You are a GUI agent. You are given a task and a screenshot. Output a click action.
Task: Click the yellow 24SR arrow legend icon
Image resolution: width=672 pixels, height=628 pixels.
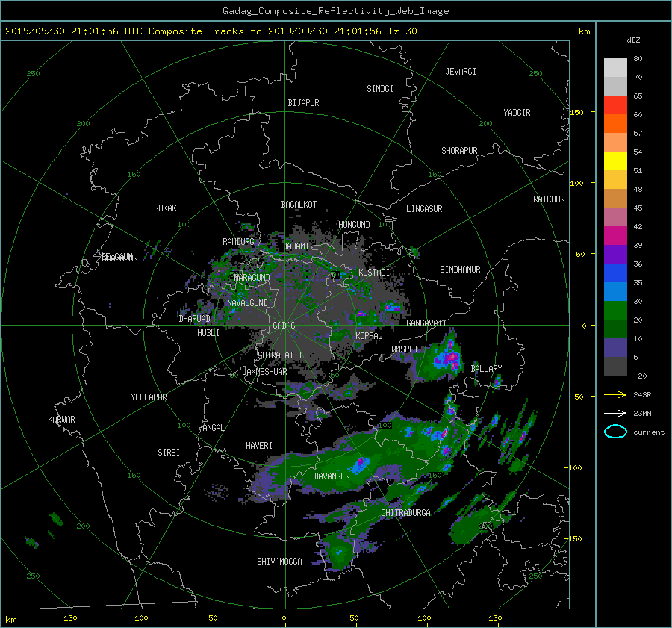pyautogui.click(x=615, y=394)
